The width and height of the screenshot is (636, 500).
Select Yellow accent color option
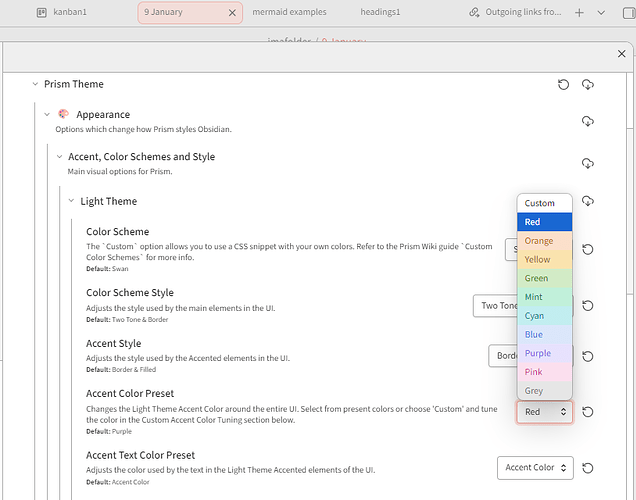coord(545,259)
